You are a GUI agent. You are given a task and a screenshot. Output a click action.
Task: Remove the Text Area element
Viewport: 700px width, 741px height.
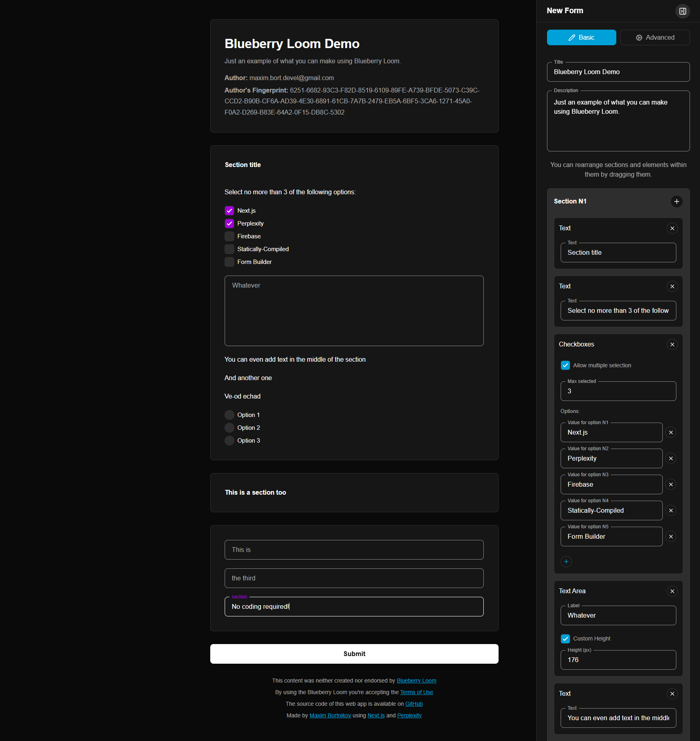tap(672, 591)
